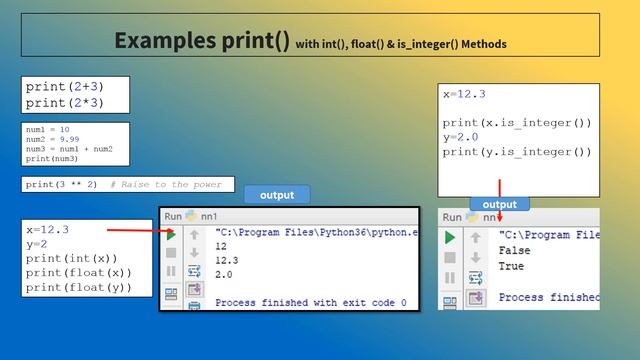Click the green Rerun arrow in nn1 run panel
The height and width of the screenshot is (360, 640).
coord(171,235)
